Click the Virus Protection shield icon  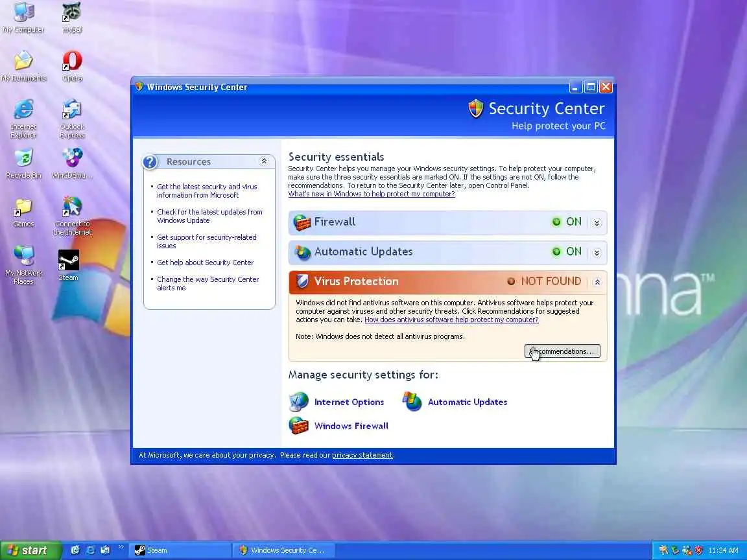(x=302, y=281)
